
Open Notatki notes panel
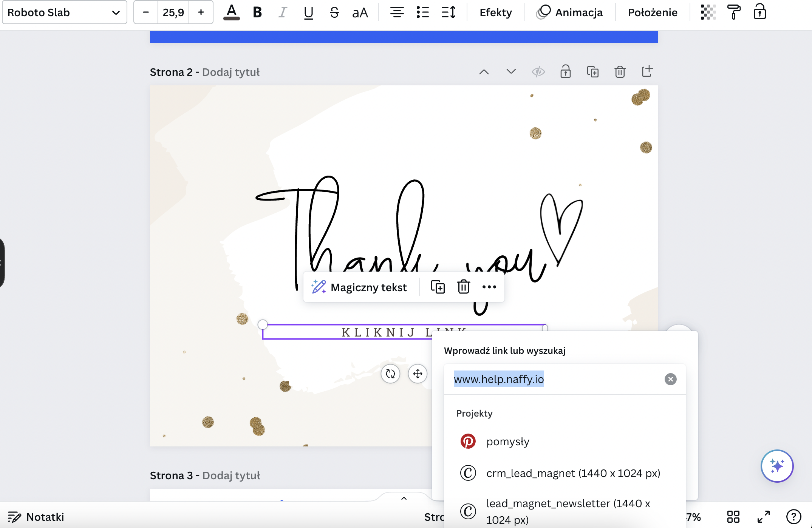tap(36, 517)
